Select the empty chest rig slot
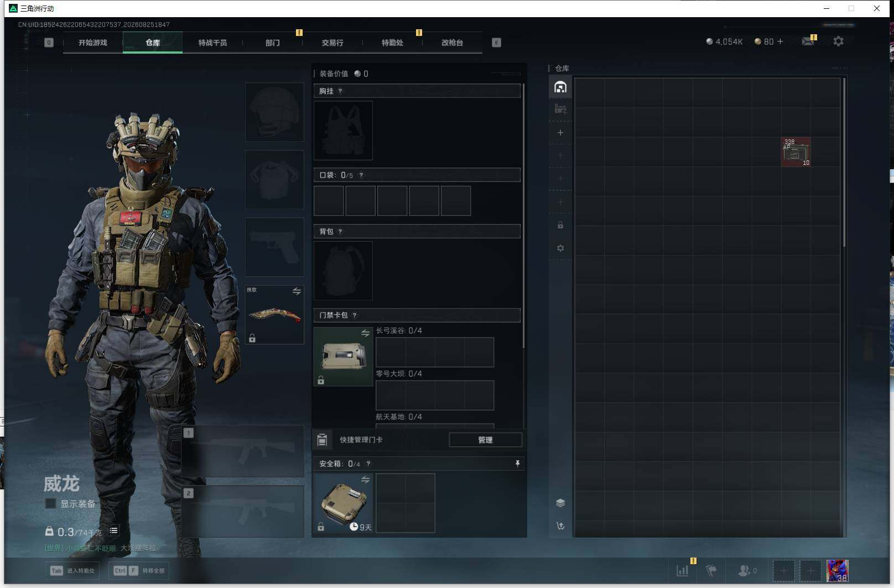894x588 pixels. click(x=343, y=131)
